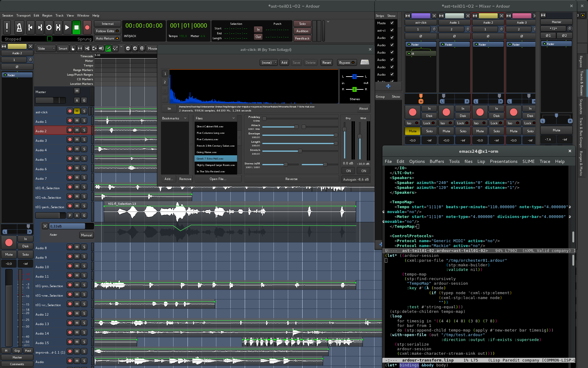Click purple color bar of ast-click strip
This screenshot has width=588, height=368.
click(x=421, y=16)
